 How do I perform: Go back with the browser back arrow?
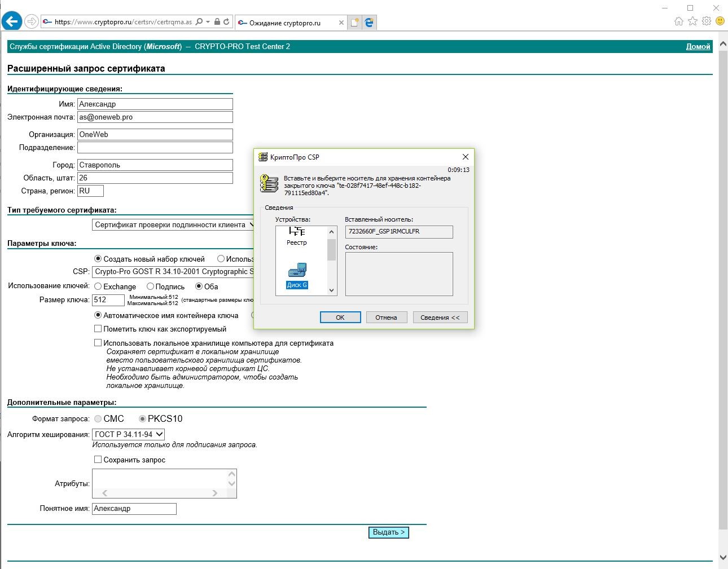[12, 22]
